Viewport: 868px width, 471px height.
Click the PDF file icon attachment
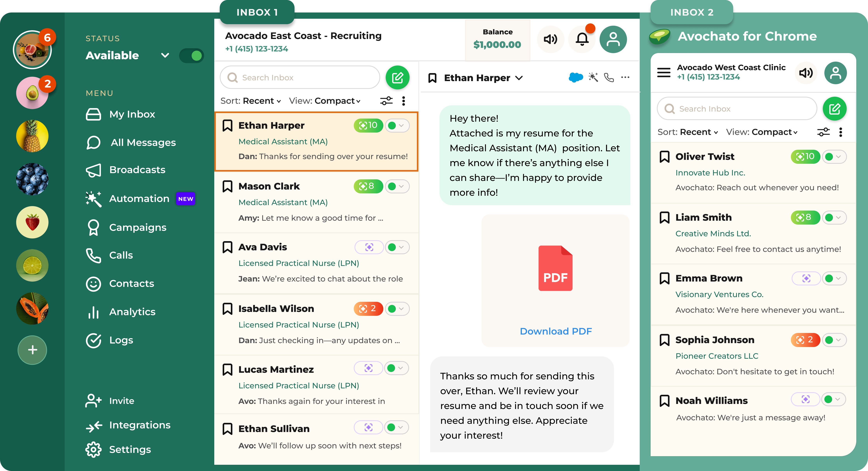[555, 268]
